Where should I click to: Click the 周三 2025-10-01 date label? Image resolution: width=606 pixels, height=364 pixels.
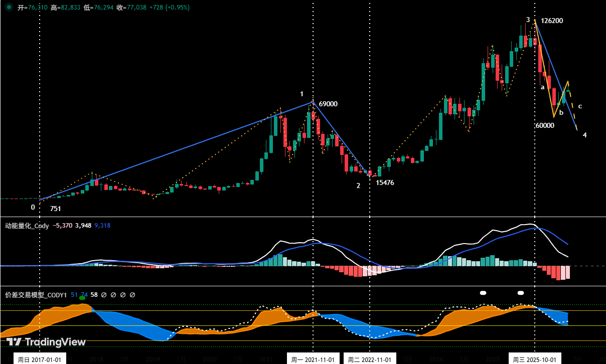(534, 359)
